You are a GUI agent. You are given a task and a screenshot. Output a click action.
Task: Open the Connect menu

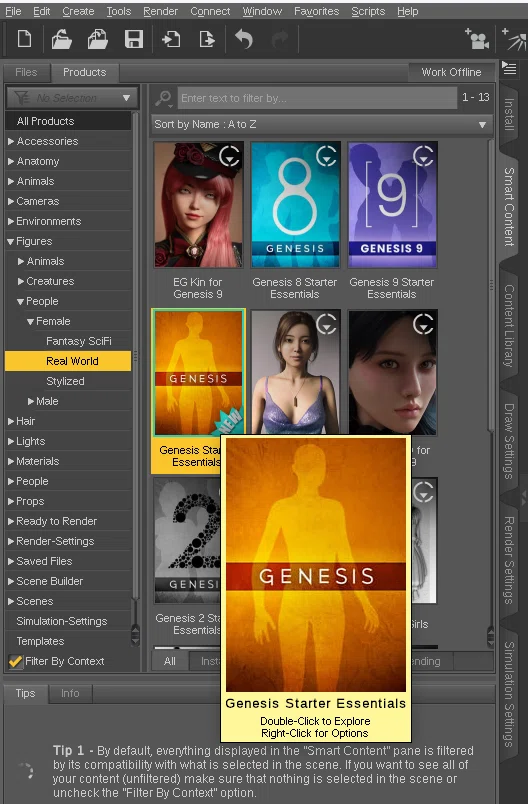210,11
